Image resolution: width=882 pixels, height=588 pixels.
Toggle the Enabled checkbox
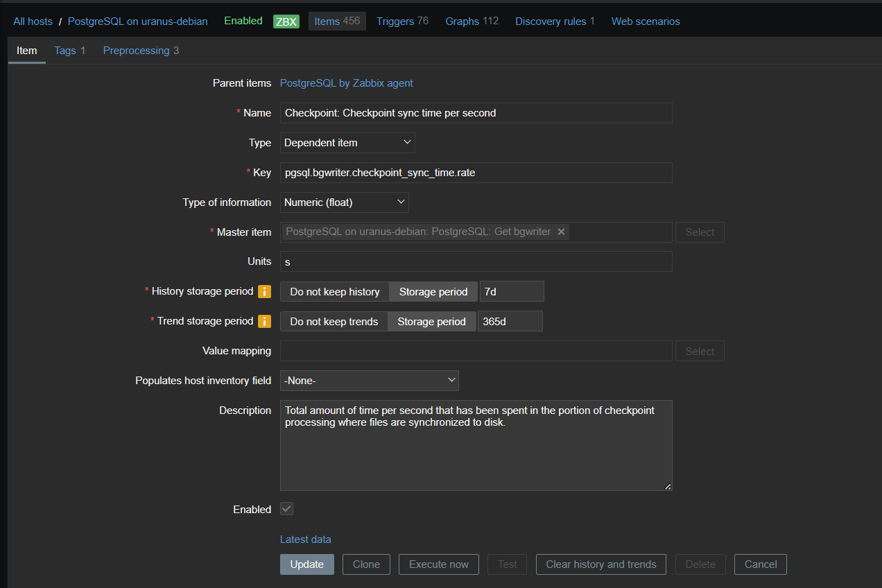click(x=287, y=509)
